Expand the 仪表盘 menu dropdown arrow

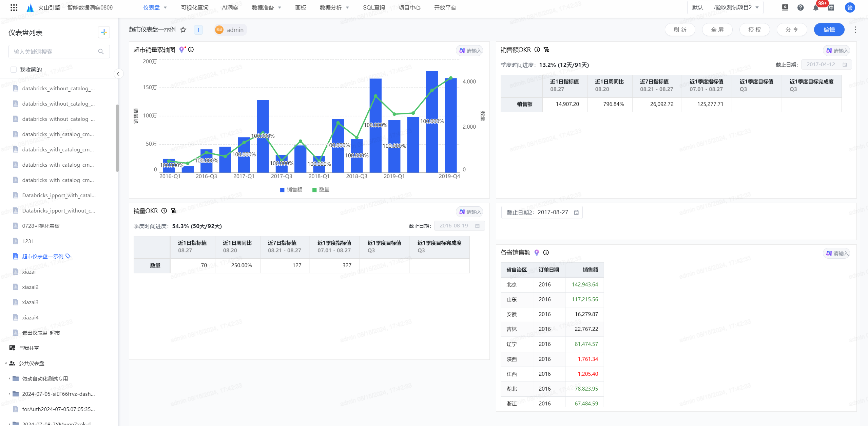[166, 7]
